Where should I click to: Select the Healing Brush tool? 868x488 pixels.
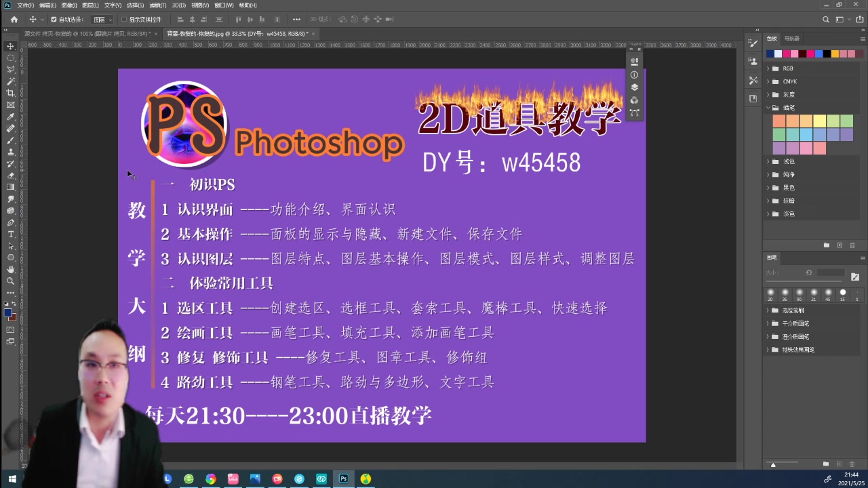coord(11,128)
